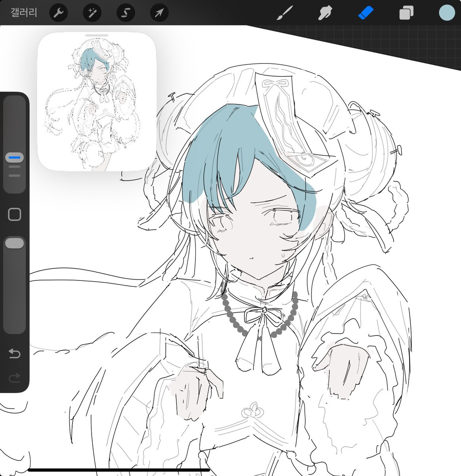
Task: Activate the Transform arrow tool
Action: [159, 13]
